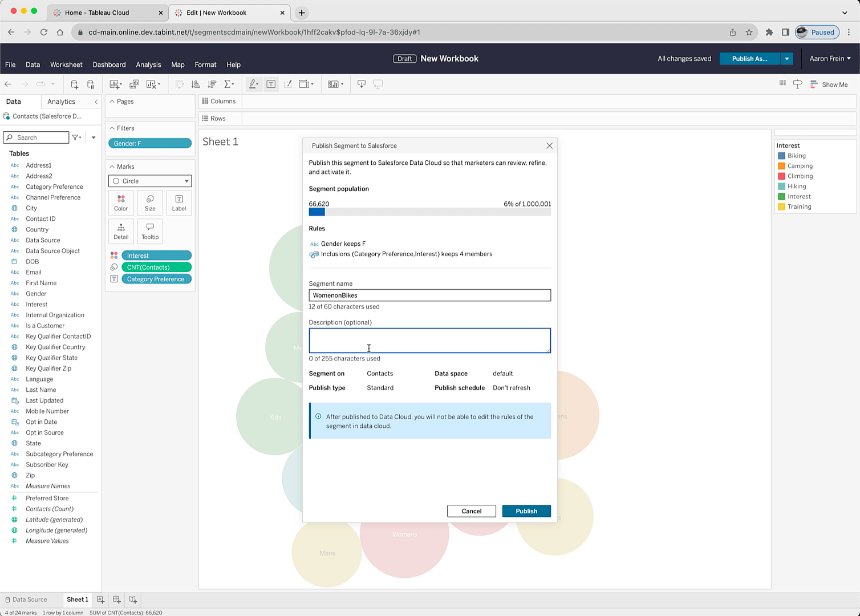Open the Circle mark type dropdown

click(150, 181)
